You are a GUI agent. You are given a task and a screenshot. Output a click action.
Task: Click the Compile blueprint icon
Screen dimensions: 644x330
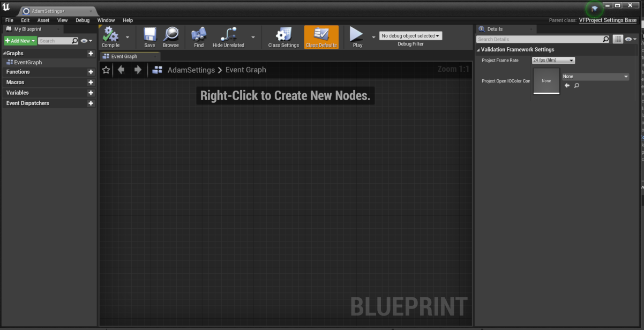pyautogui.click(x=110, y=35)
